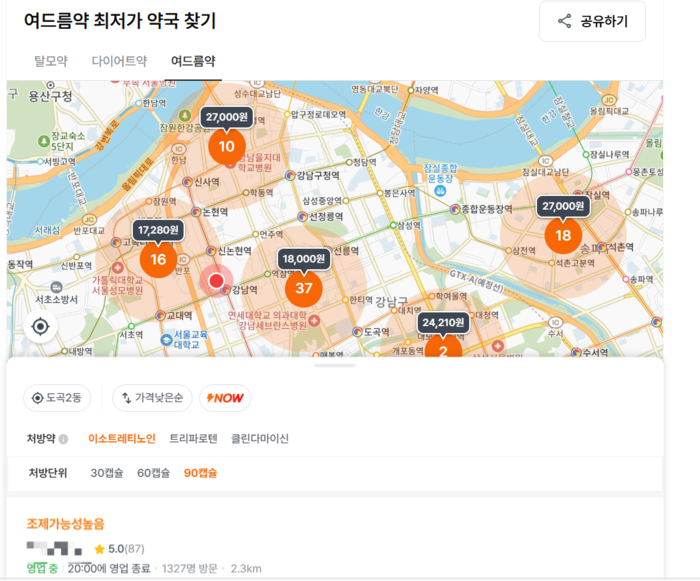This screenshot has height=581, width=700.
Task: Switch to the 탈모약 tab
Action: pyautogui.click(x=51, y=61)
